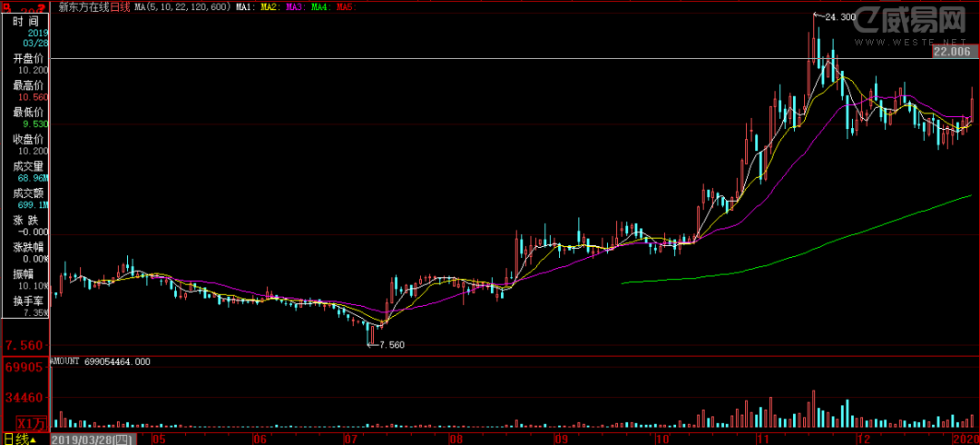
Task: Click the 22.006 price tag on right axis
Action: coord(952,52)
